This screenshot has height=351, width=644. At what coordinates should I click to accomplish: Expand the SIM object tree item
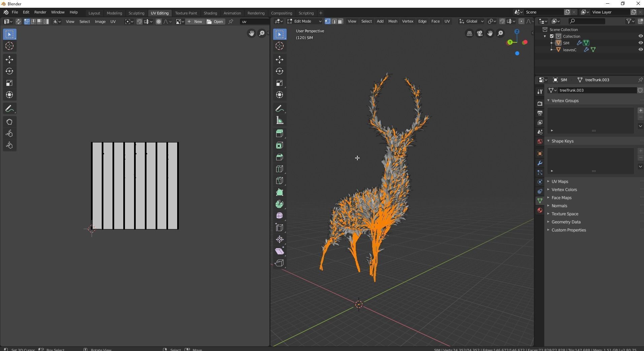coord(552,43)
